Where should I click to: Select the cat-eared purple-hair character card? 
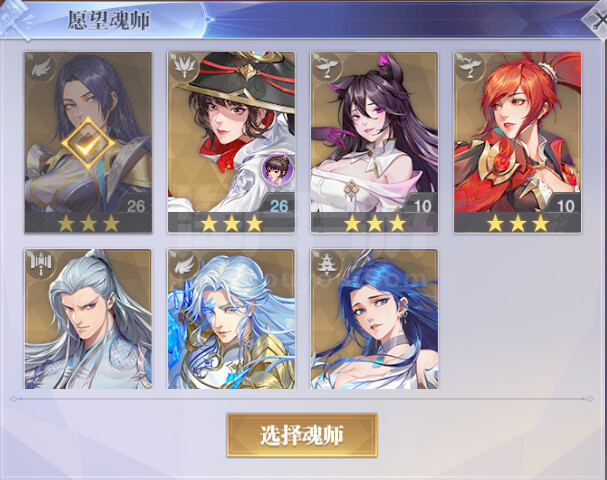(374, 142)
